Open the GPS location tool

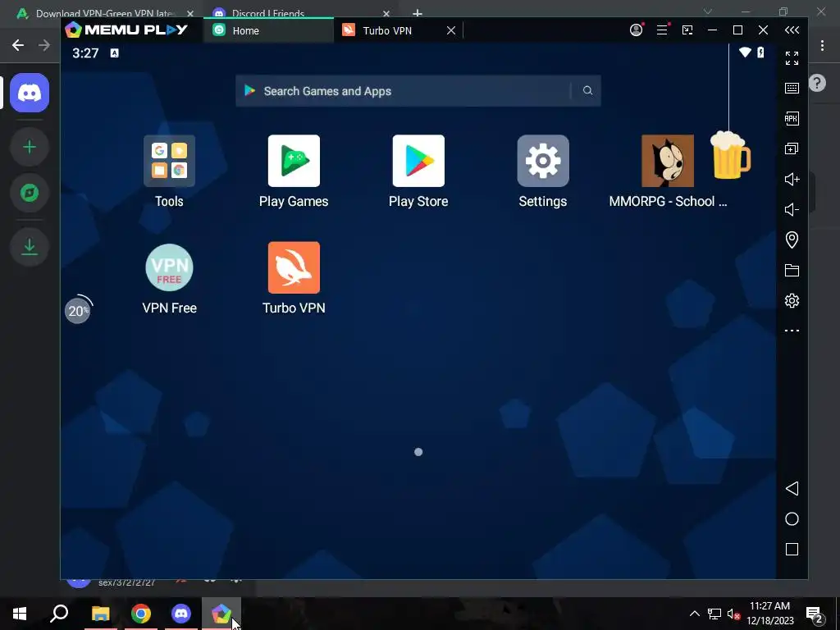tap(792, 240)
